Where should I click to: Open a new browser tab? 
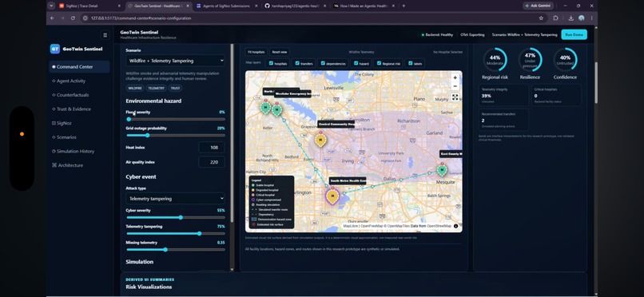(x=403, y=6)
